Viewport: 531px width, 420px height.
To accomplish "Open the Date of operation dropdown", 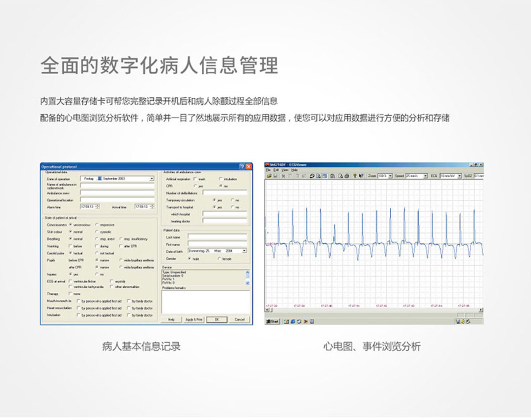I will (x=151, y=179).
